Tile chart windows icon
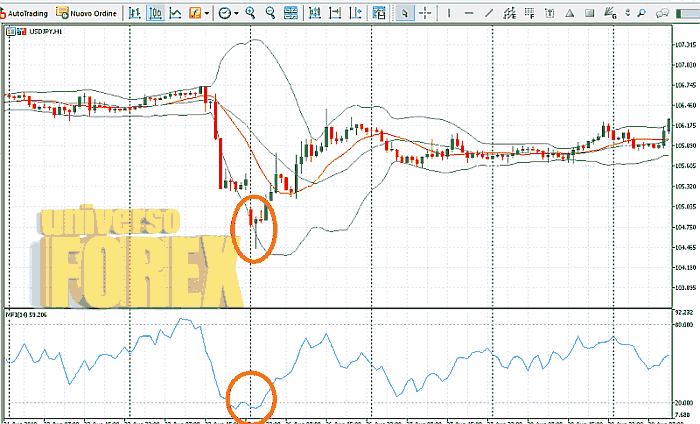The width and height of the screenshot is (700, 424). click(291, 13)
